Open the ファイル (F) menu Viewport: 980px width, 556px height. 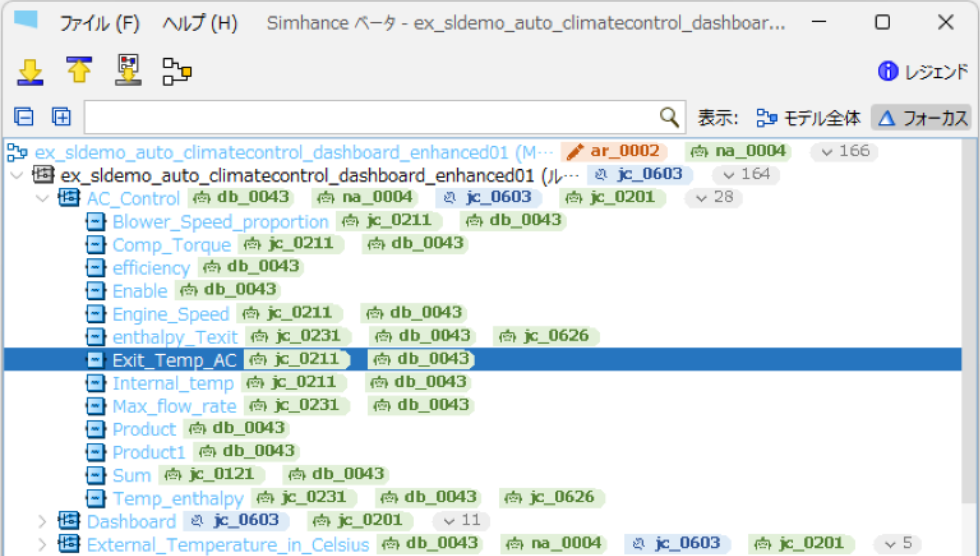point(99,23)
